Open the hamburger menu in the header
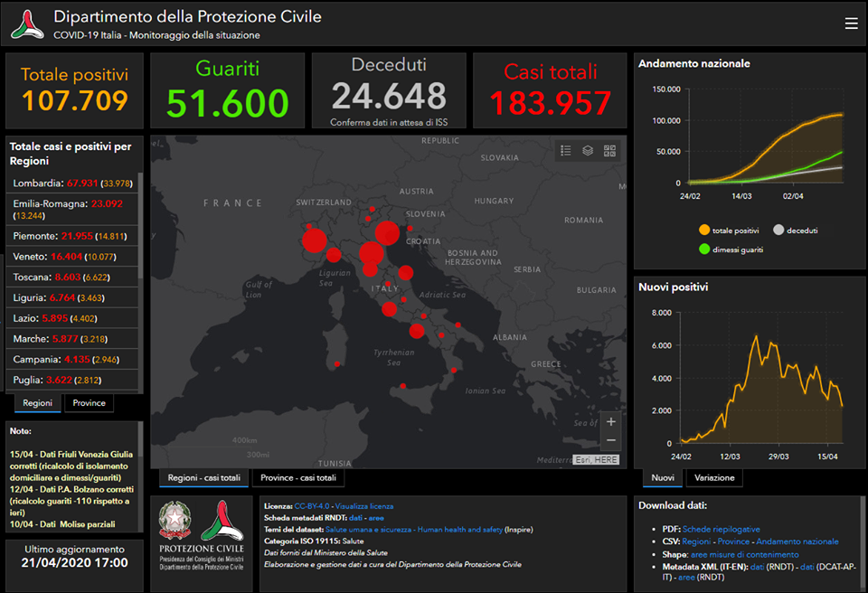Screen dimensions: 868x593 [x=851, y=24]
